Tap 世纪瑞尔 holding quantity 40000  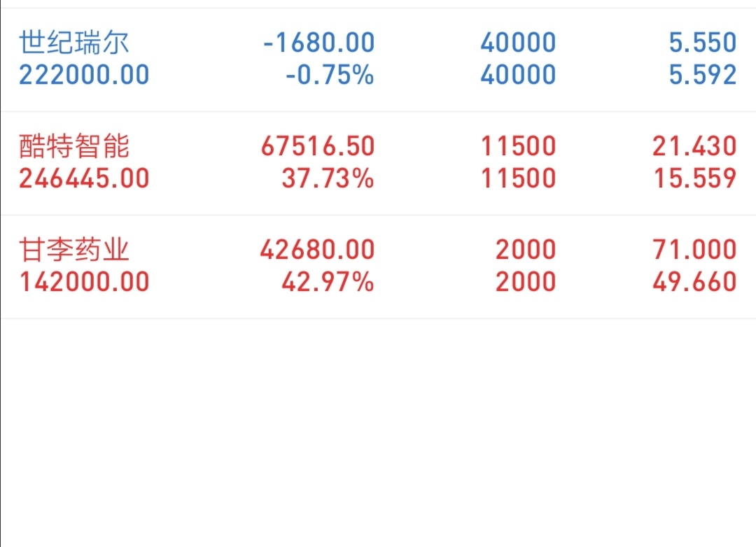[x=518, y=43]
